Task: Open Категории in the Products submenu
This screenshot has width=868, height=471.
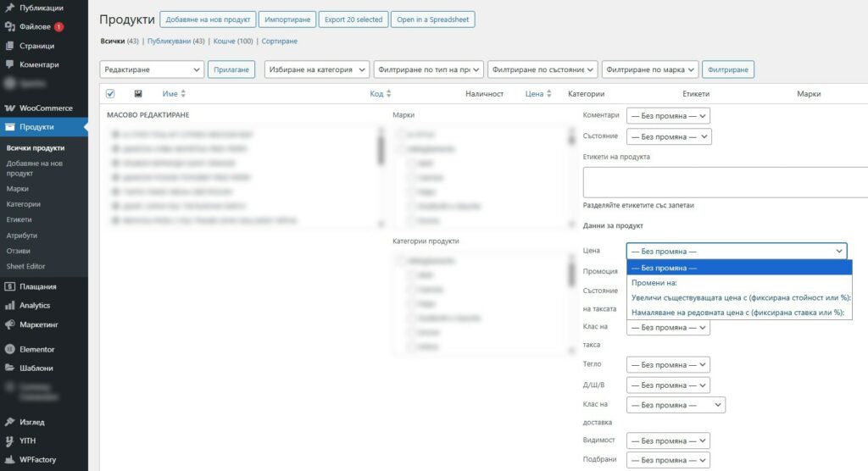Action: point(24,204)
